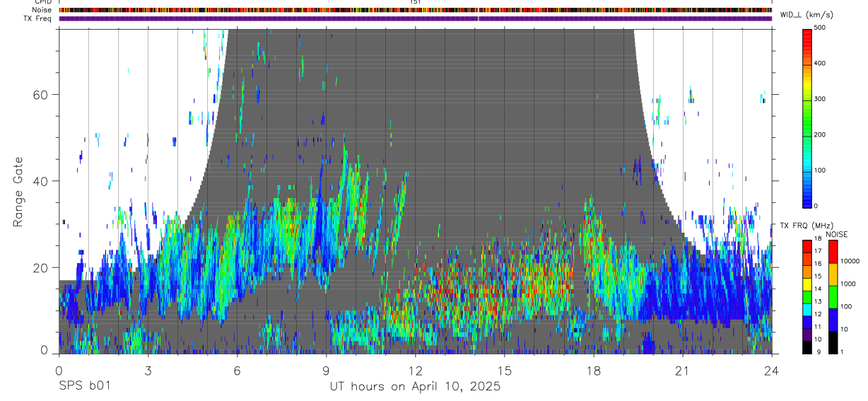Viewport: 868px width, 401px height.
Task: Click the CPID value "151"
Action: tap(415, 2)
